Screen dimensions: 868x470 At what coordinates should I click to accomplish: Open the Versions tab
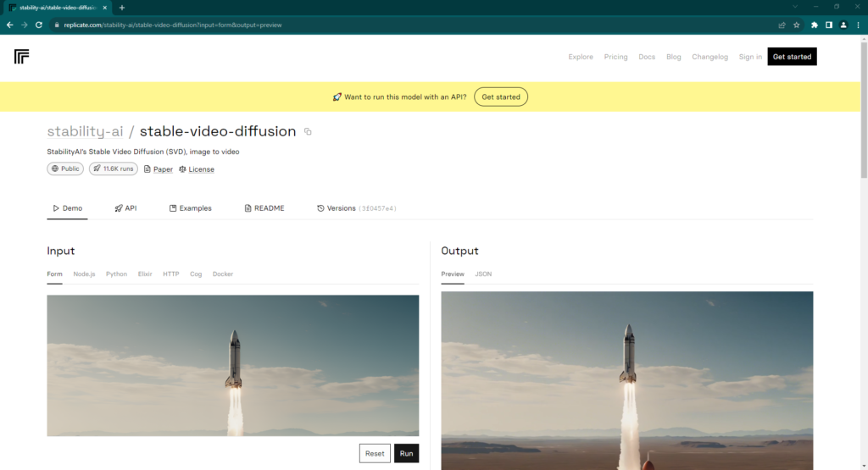356,208
